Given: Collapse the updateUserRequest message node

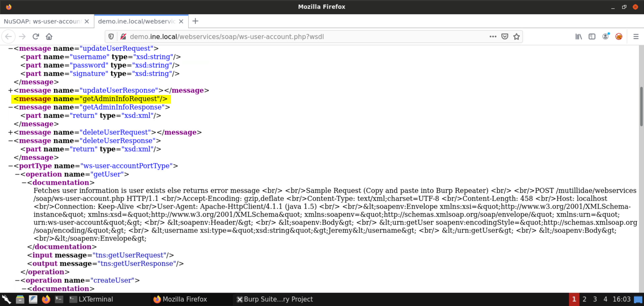Looking at the screenshot, I should (x=10, y=49).
